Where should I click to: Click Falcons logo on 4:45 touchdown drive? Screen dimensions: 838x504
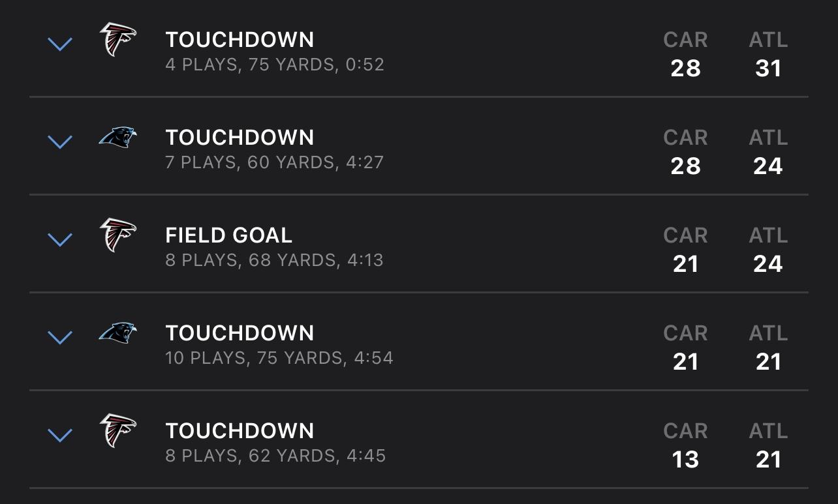[x=118, y=430]
